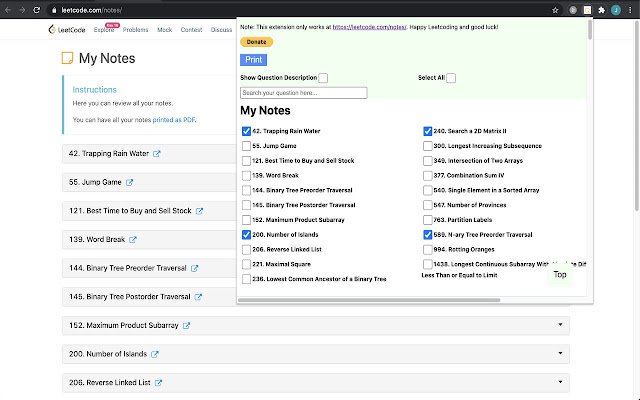Click the browser address bar URL
This screenshot has height=400, width=640.
tap(91, 10)
